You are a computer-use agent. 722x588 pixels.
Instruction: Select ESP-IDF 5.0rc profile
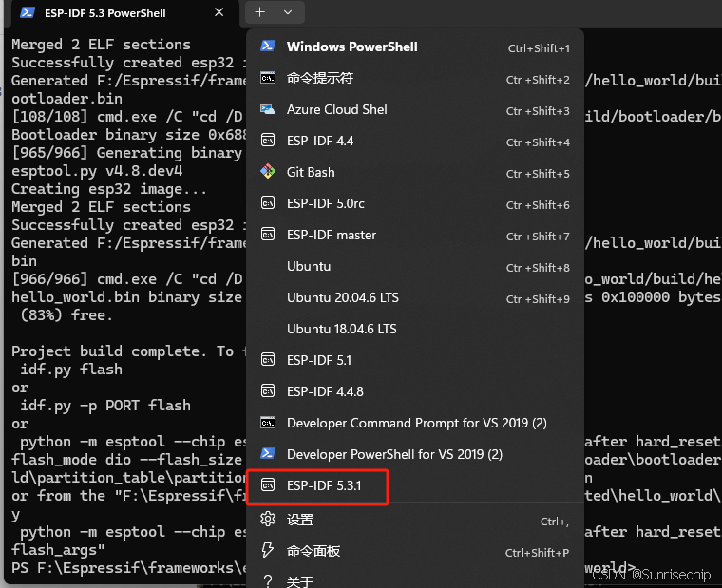point(415,203)
